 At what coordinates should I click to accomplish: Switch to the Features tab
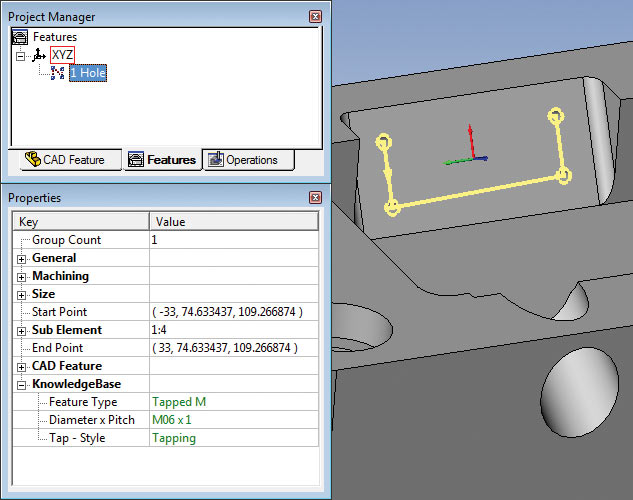pyautogui.click(x=162, y=160)
